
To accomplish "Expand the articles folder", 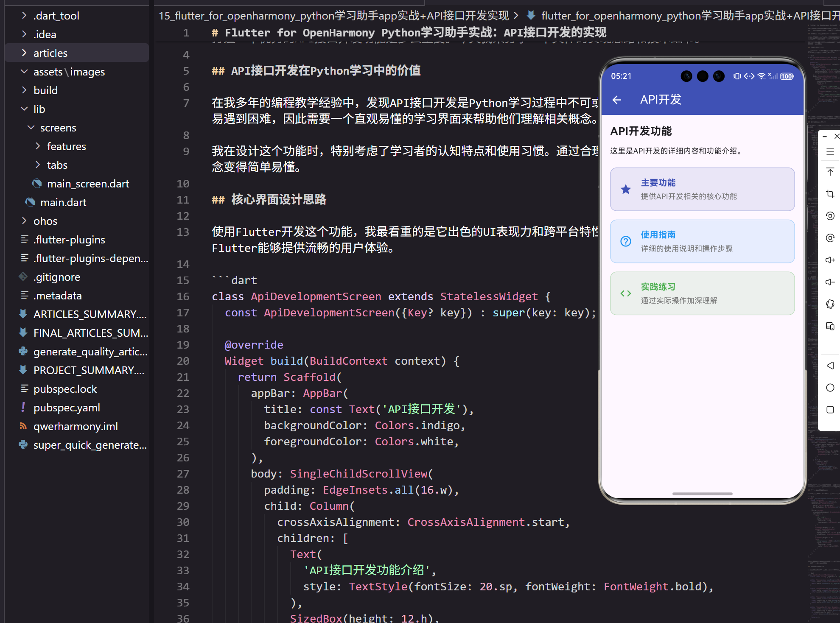I will (50, 53).
